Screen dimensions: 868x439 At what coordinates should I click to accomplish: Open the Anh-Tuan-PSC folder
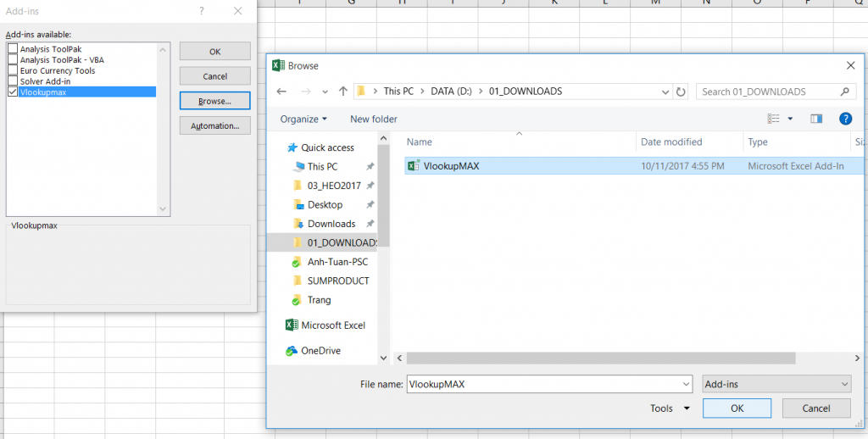[x=337, y=262]
